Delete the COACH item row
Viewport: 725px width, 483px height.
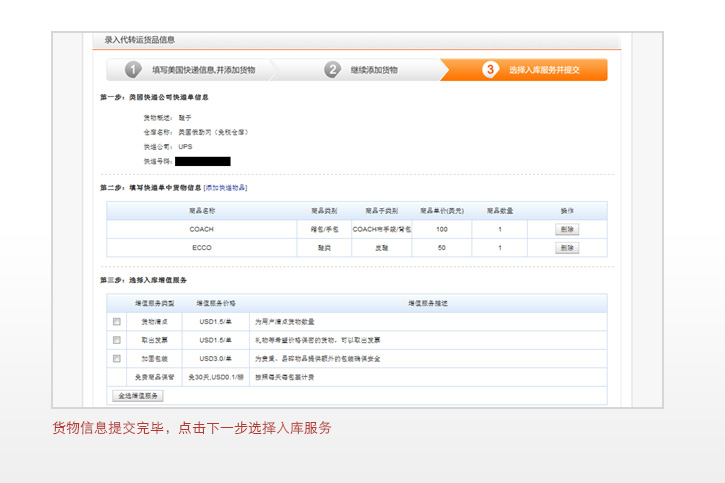[567, 229]
